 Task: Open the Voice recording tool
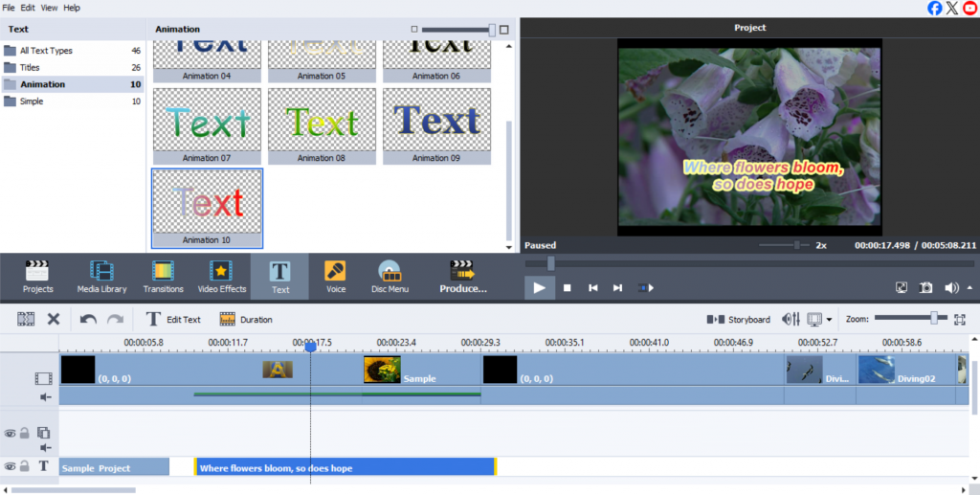click(x=335, y=277)
